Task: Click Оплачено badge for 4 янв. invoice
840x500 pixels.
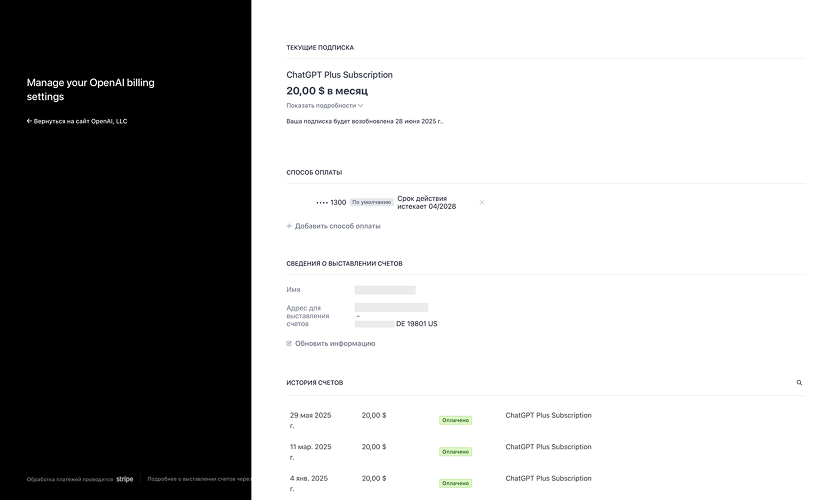Action: coord(455,483)
